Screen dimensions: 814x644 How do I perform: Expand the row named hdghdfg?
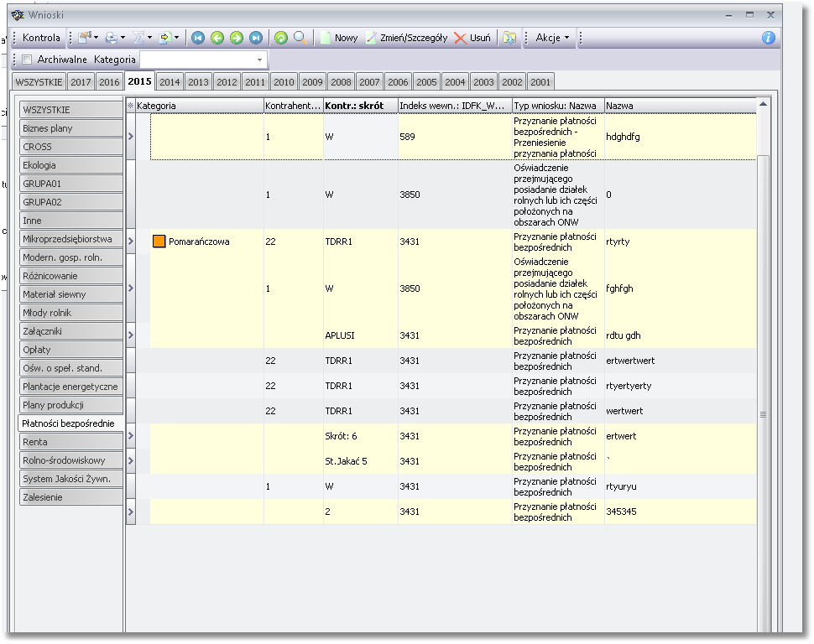131,137
